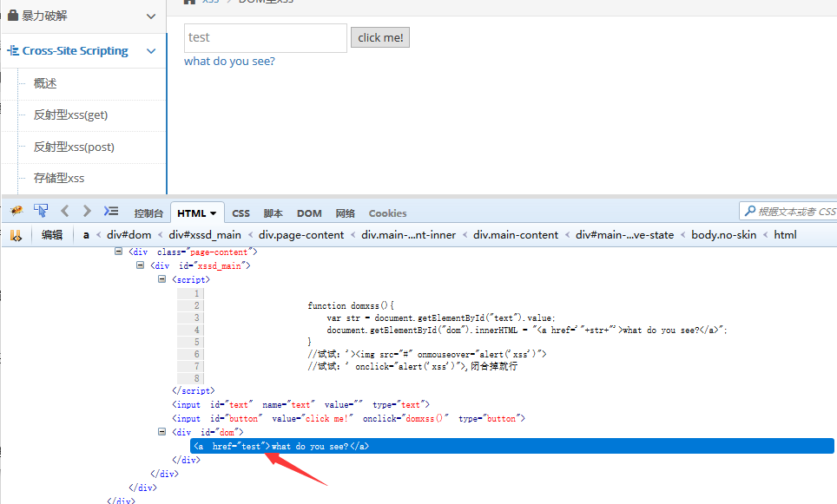
Task: Click the onclick alert comment line
Action: click(412, 366)
